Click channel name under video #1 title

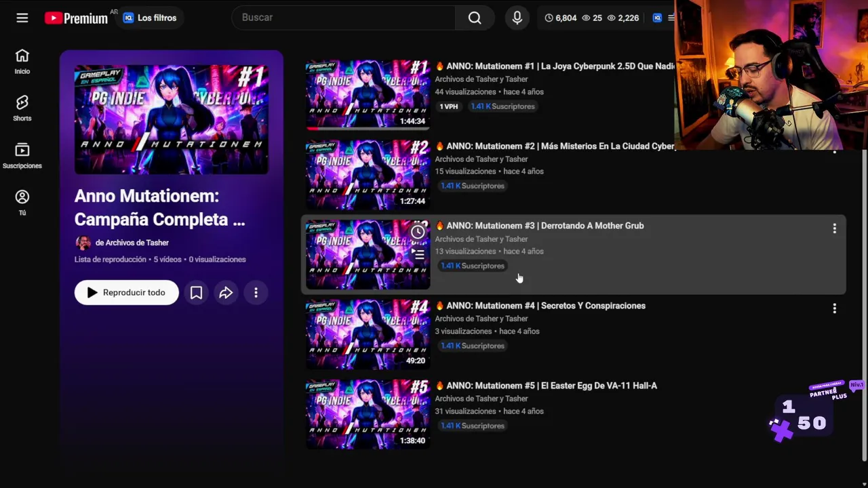(481, 79)
